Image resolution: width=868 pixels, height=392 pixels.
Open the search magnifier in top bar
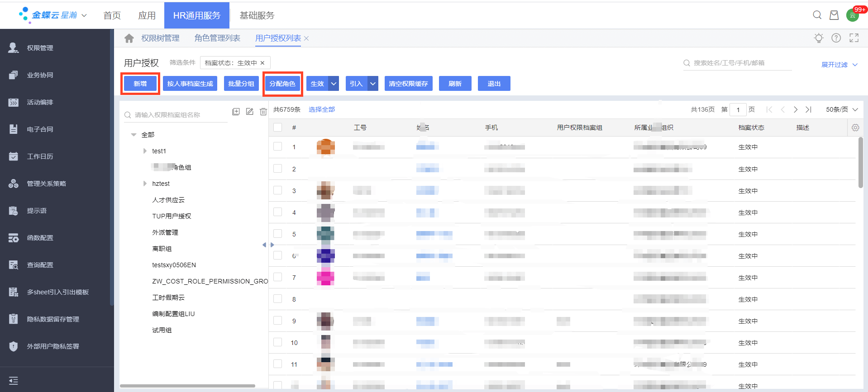tap(817, 15)
